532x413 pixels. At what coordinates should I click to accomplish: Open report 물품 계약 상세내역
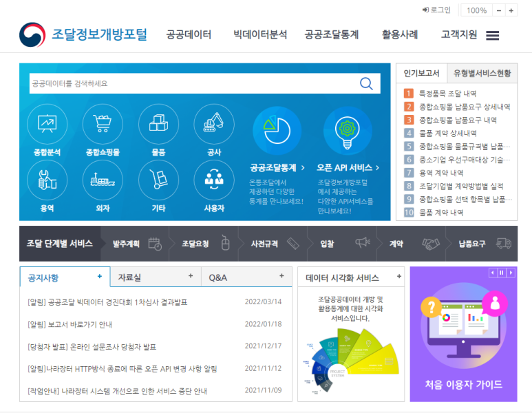tap(447, 134)
